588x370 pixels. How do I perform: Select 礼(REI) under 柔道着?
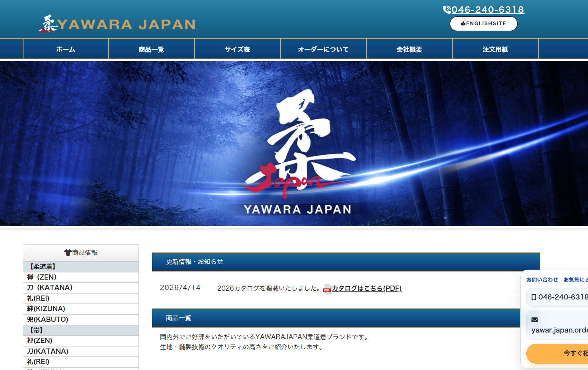(81, 298)
